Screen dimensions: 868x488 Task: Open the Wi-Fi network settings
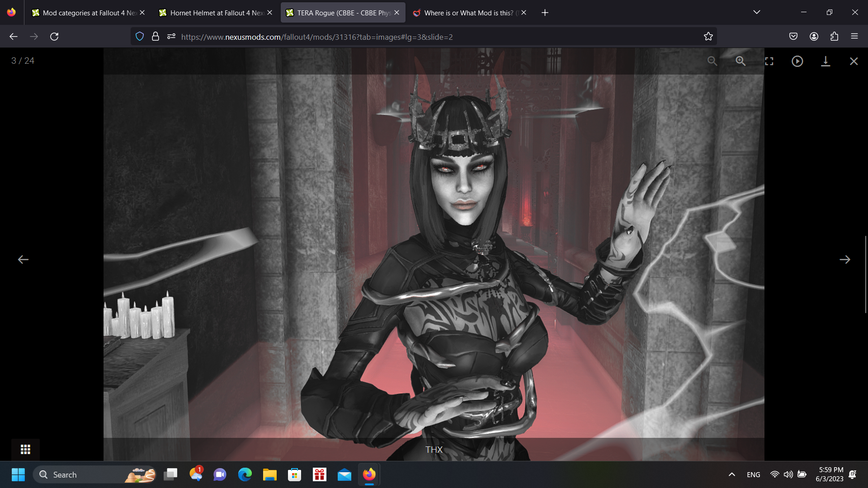(775, 474)
